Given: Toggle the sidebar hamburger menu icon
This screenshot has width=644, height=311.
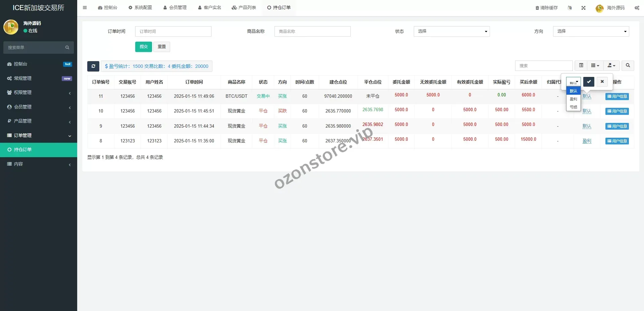Looking at the screenshot, I should (x=85, y=7).
